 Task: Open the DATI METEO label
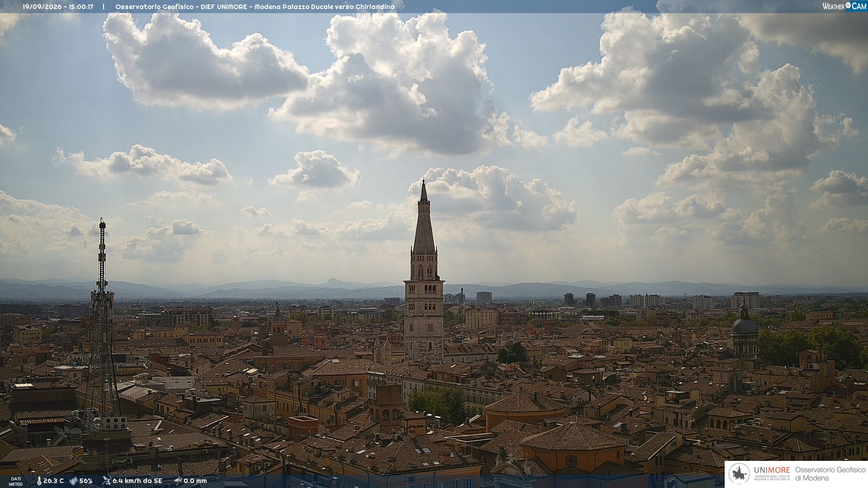(x=16, y=481)
